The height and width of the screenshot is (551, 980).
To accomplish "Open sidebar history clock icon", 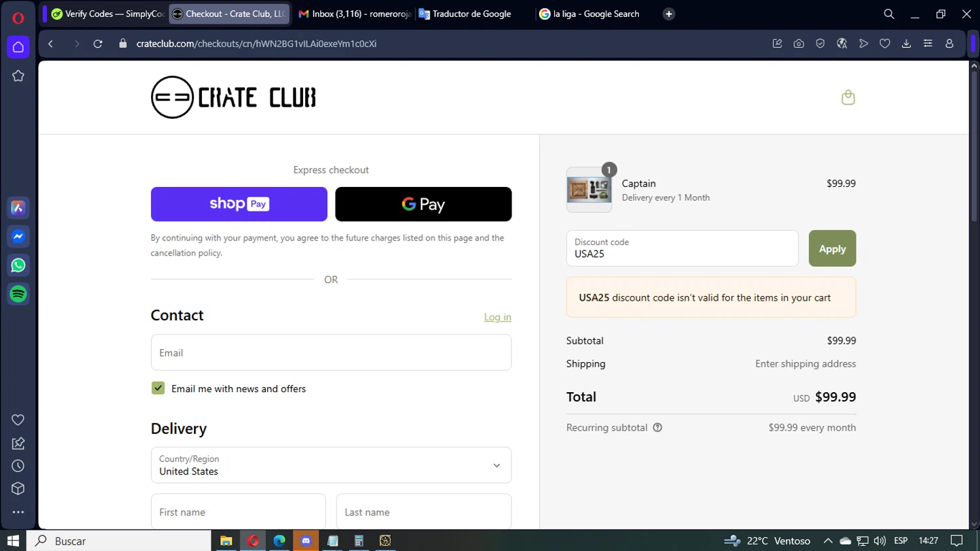I will coord(18,466).
